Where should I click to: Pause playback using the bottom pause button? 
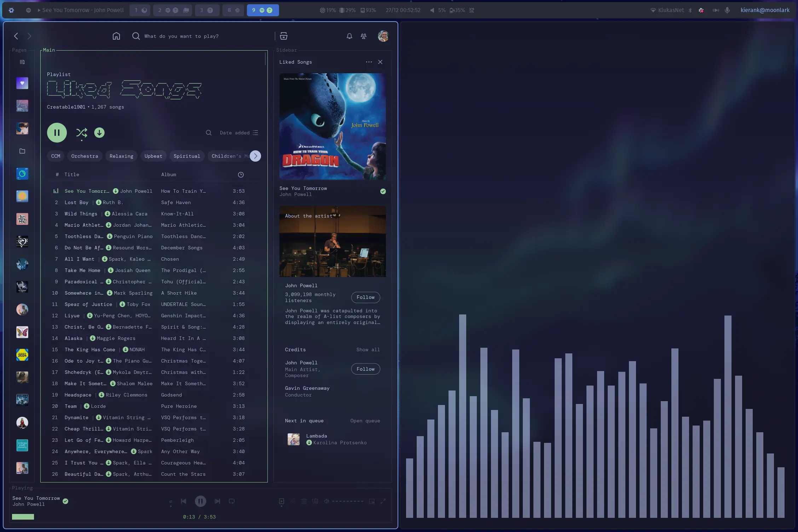[x=201, y=501]
